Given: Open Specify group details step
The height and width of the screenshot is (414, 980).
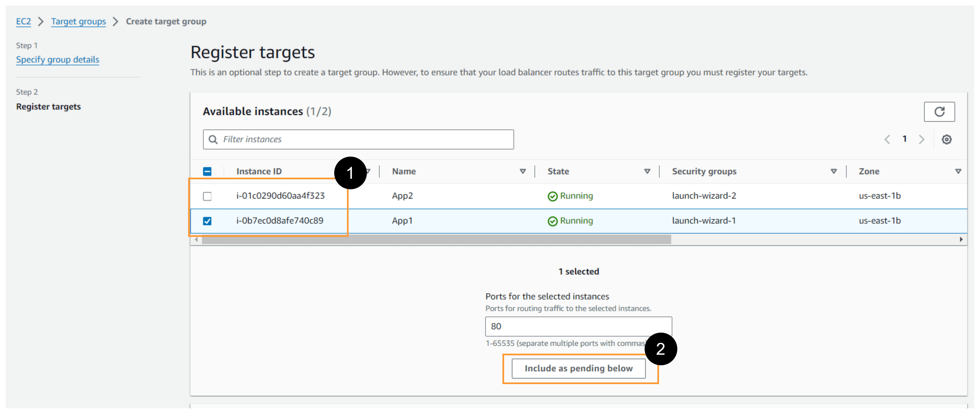Looking at the screenshot, I should pos(57,60).
